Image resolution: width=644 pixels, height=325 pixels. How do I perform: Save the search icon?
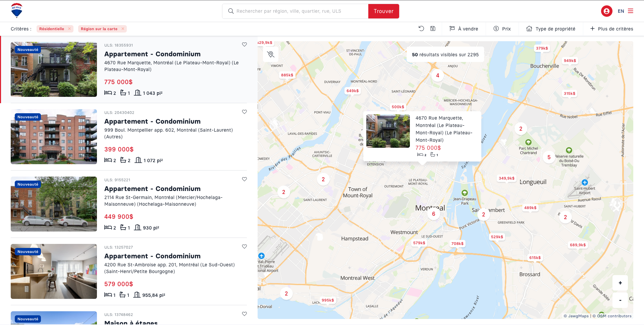433,28
